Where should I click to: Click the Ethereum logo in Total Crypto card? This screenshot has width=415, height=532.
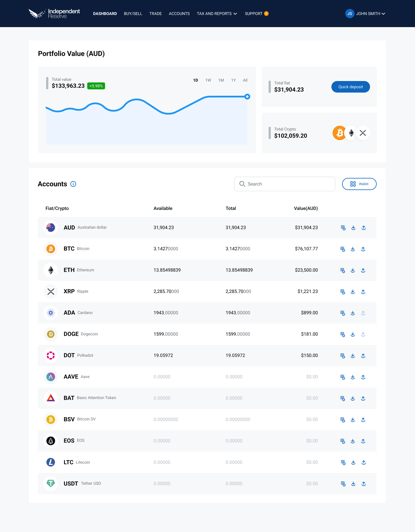point(351,133)
